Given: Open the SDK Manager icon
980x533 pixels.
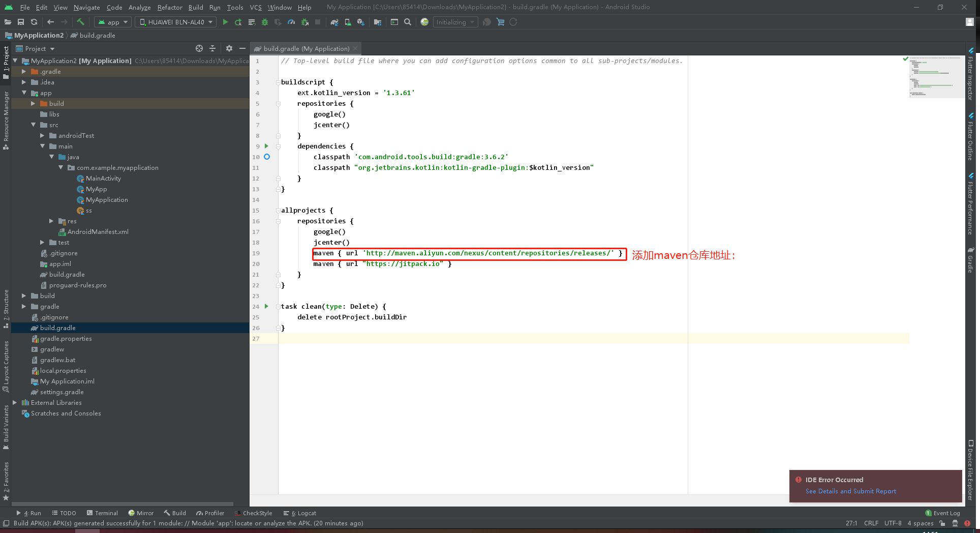Looking at the screenshot, I should pos(361,22).
